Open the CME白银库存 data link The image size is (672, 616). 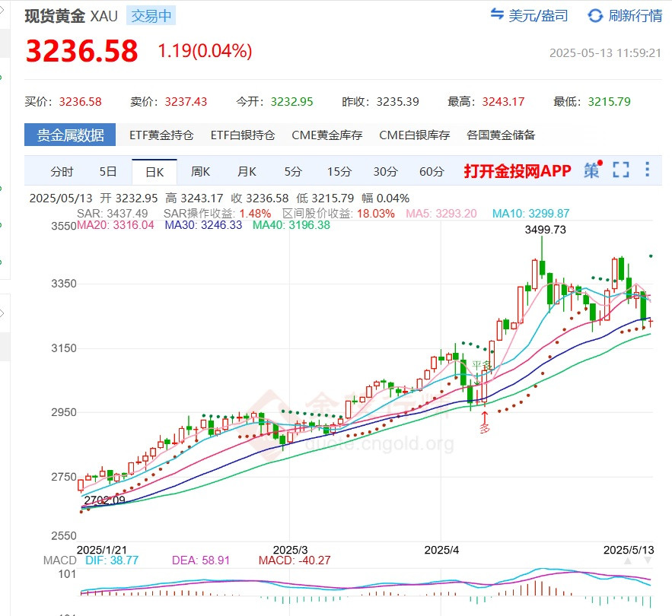pyautogui.click(x=415, y=135)
